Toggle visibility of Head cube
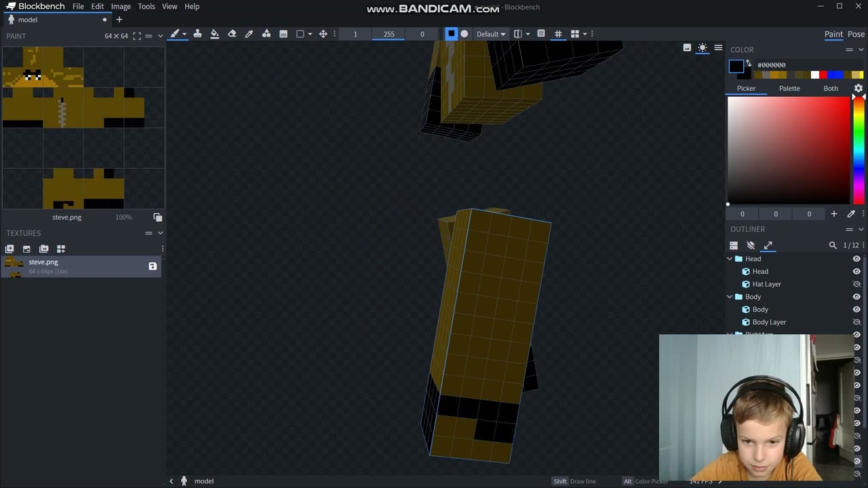 pos(856,272)
